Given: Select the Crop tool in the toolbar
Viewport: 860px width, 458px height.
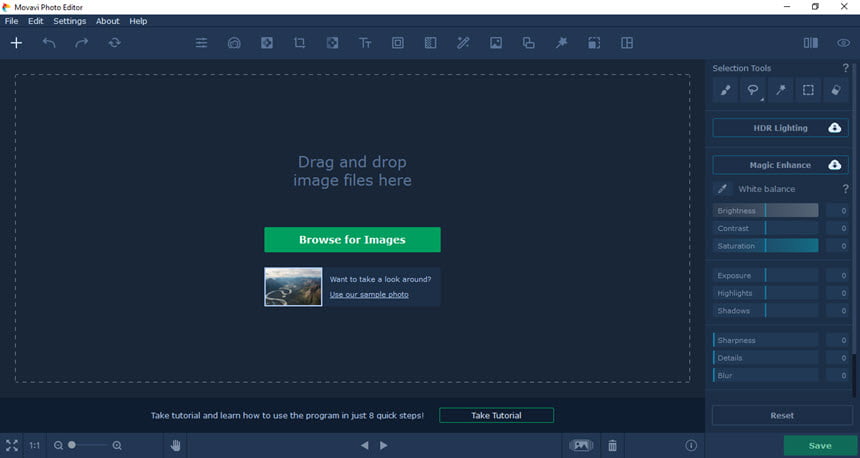Looking at the screenshot, I should (x=299, y=43).
